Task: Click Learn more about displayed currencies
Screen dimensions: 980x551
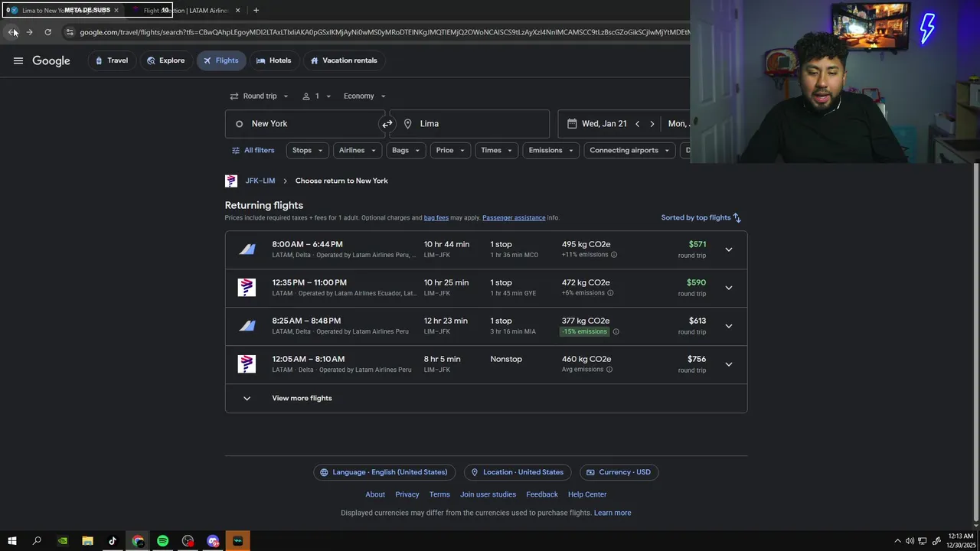Action: tap(612, 514)
